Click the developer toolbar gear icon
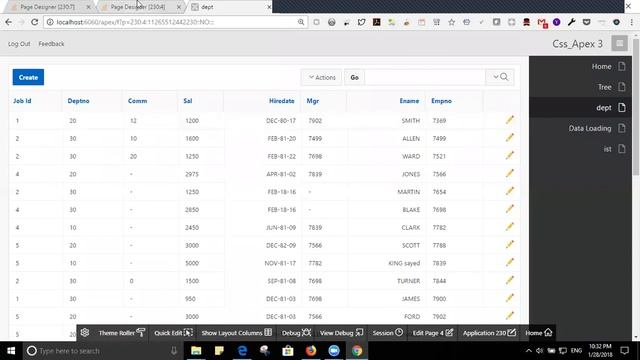The height and width of the screenshot is (360, 640). click(85, 333)
